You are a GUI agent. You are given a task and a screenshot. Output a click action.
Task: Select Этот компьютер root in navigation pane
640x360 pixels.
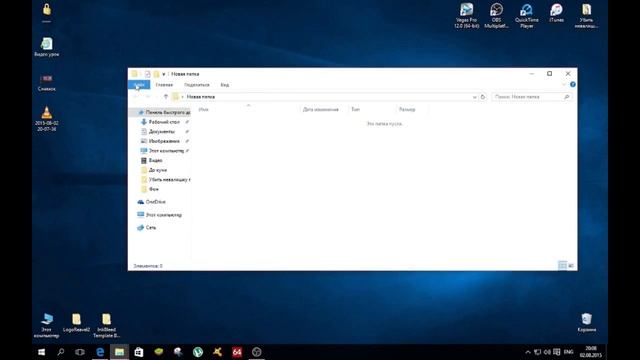point(163,215)
